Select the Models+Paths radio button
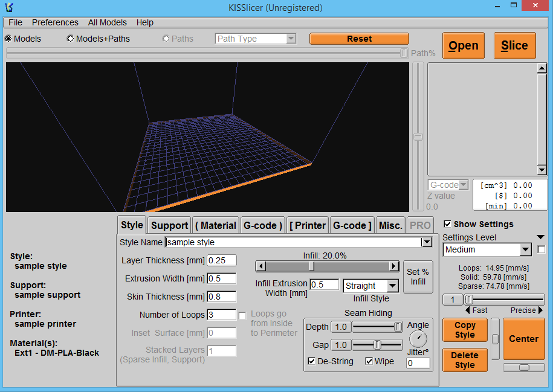Viewport: 553px width, 392px height. pyautogui.click(x=70, y=39)
